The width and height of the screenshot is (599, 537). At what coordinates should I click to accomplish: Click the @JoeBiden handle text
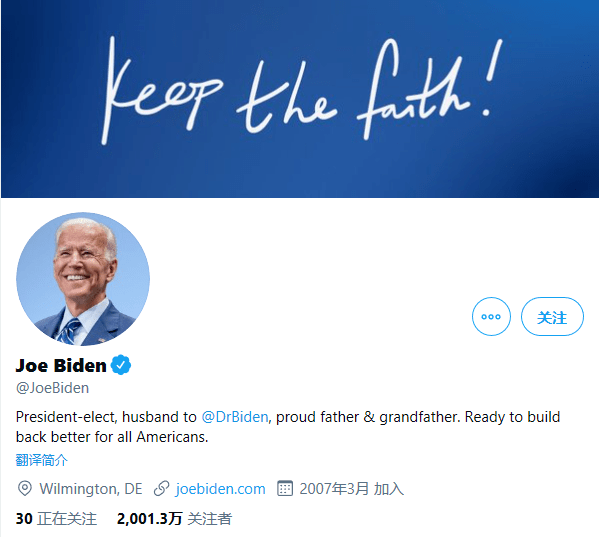pyautogui.click(x=52, y=388)
